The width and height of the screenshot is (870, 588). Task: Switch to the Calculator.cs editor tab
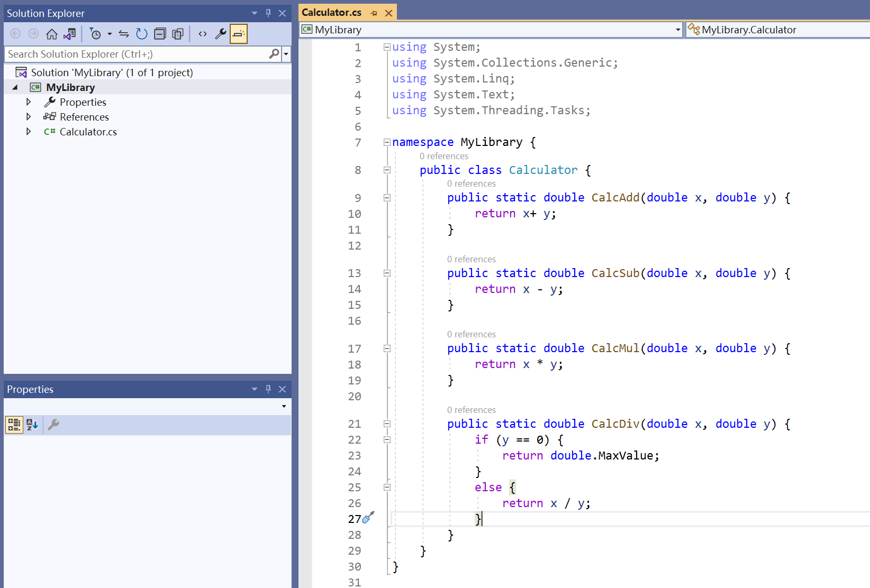click(x=331, y=12)
